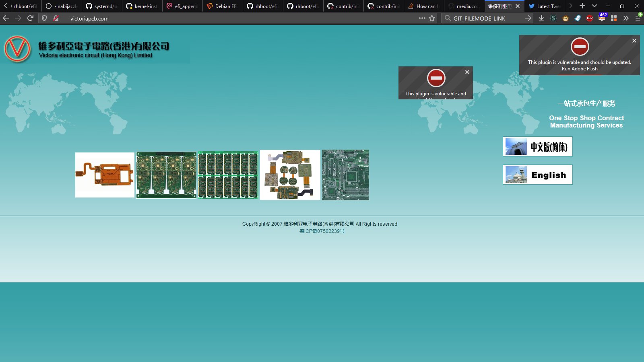Bookmark this page with the star icon
This screenshot has height=362, width=644.
[x=432, y=18]
